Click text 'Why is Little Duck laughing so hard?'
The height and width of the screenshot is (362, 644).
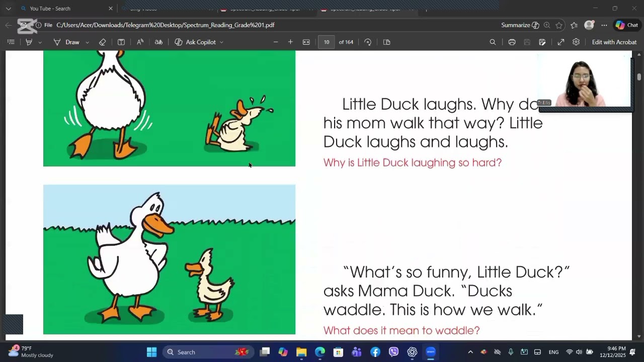tap(413, 162)
